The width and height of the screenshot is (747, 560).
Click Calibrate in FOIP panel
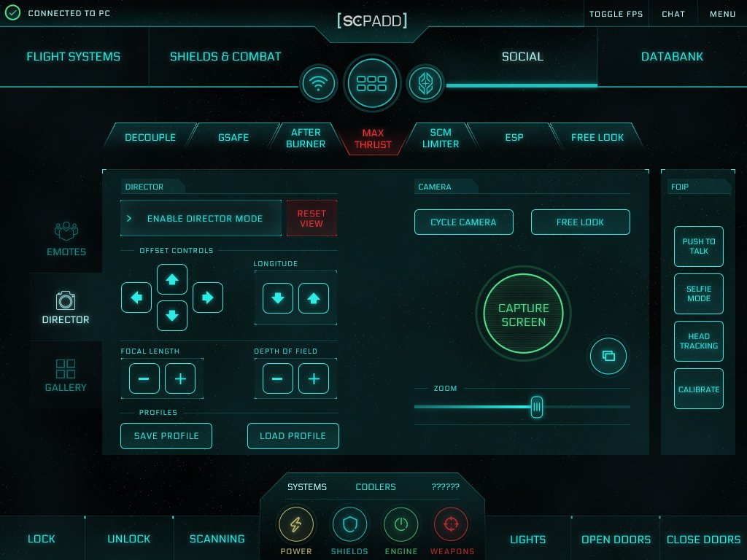pyautogui.click(x=698, y=389)
